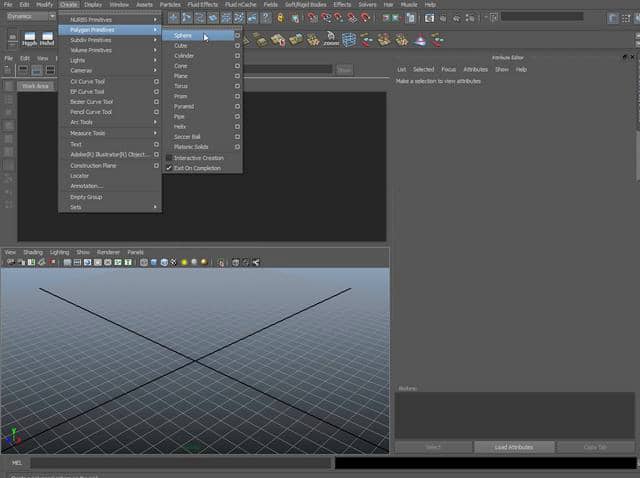This screenshot has height=478, width=640.
Task: Click the Hshd shelf icon
Action: [47, 39]
